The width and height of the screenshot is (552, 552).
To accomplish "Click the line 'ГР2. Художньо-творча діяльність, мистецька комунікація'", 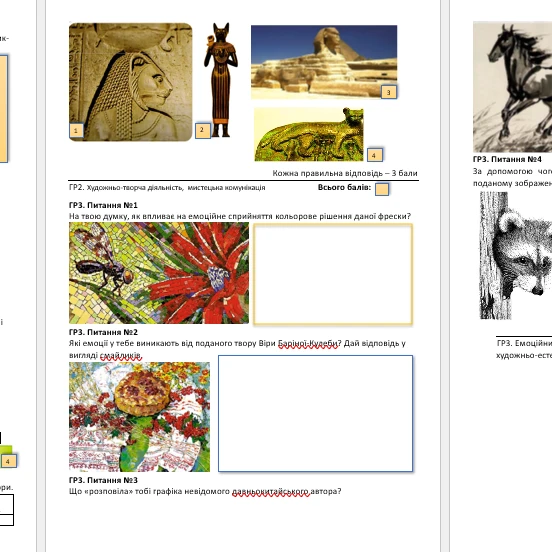I will 167,188.
